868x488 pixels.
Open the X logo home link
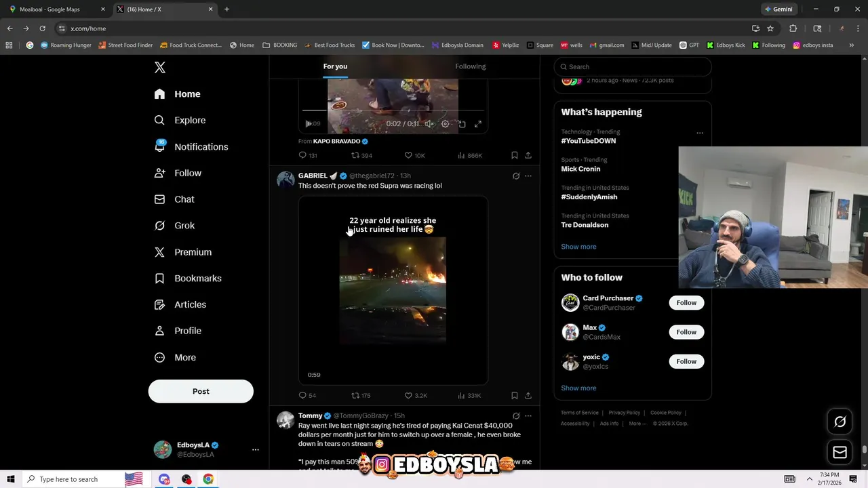pyautogui.click(x=160, y=67)
